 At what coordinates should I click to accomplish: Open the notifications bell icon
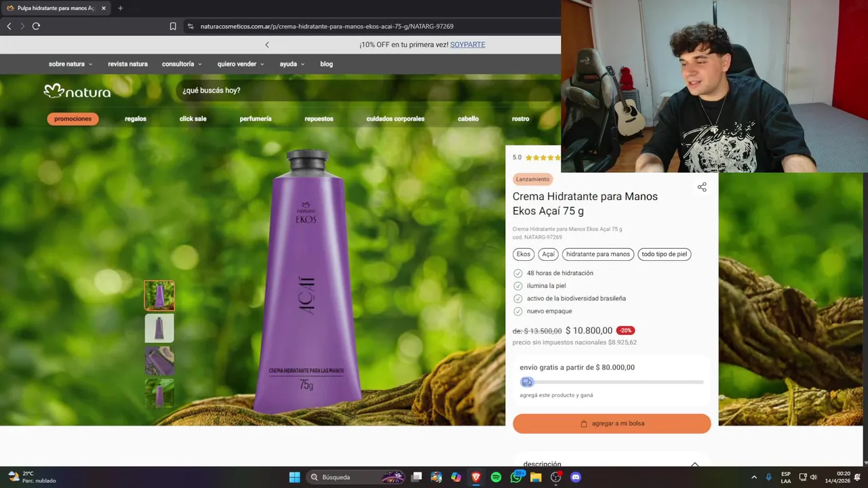click(x=858, y=477)
